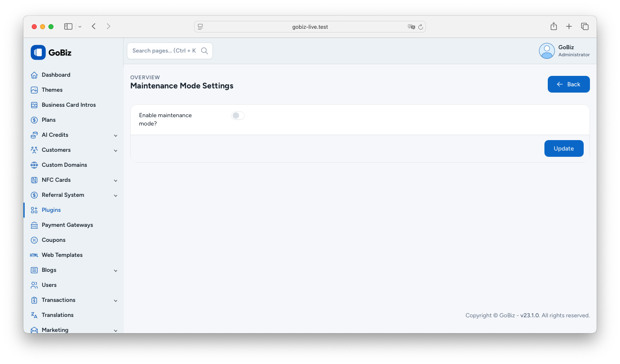Click the Business Card Intros icon
This screenshot has height=364, width=620.
34,105
